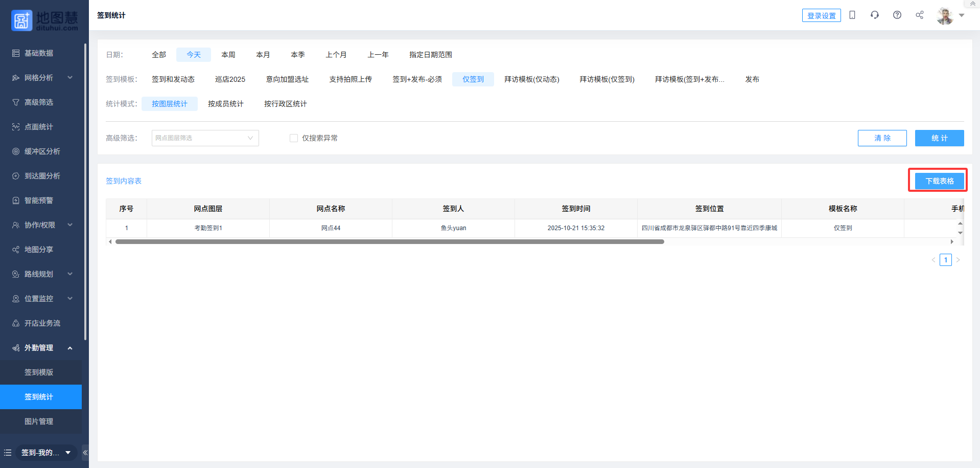Click the list icon beside 签到-我的
Screen dimensions: 980x468
8,453
